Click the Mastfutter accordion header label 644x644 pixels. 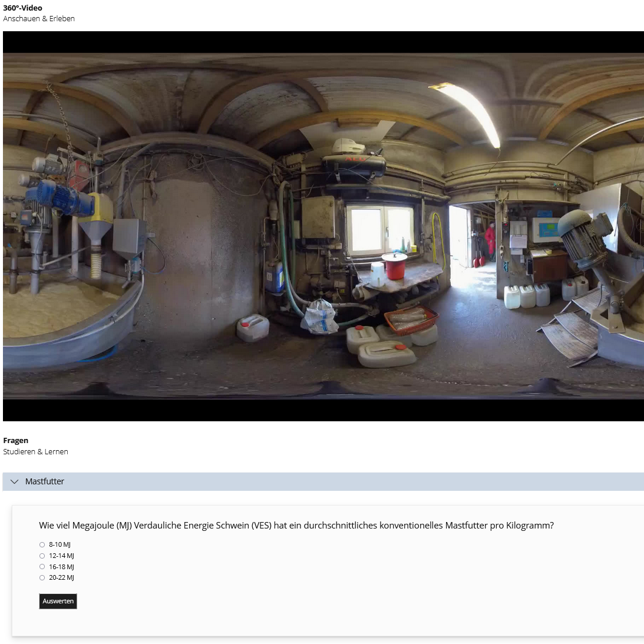click(45, 481)
